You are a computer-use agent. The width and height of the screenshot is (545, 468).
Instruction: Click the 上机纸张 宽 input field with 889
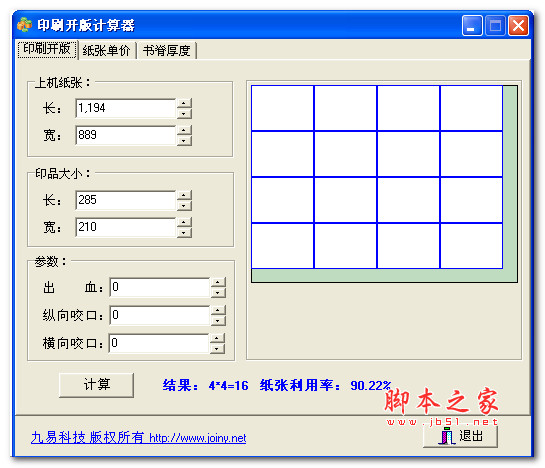[125, 135]
